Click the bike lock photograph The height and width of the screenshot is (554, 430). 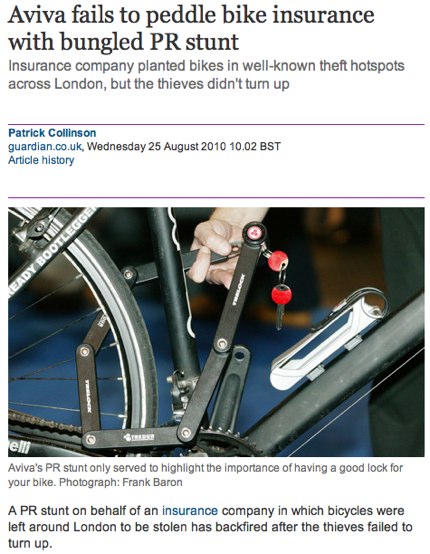216,332
